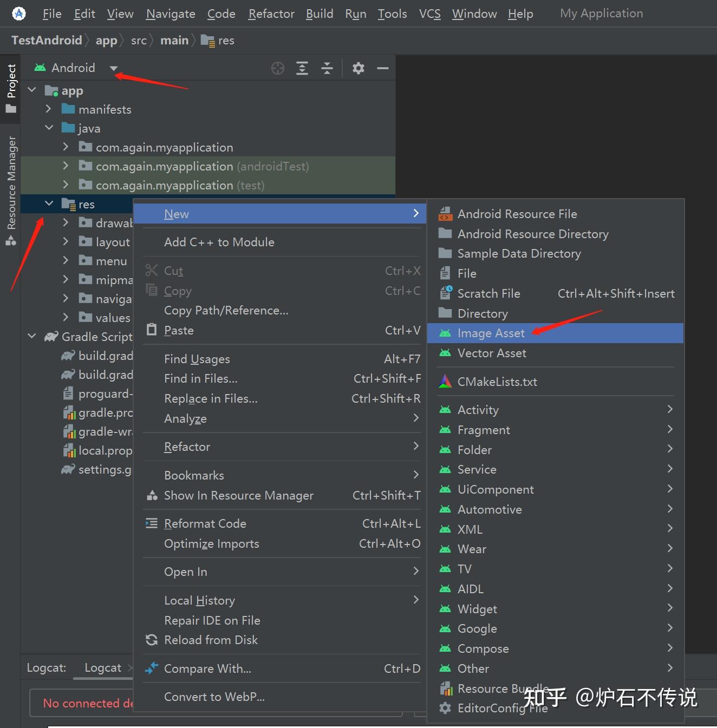
Task: Collapse the Gradle Scripts node
Action: 32,336
